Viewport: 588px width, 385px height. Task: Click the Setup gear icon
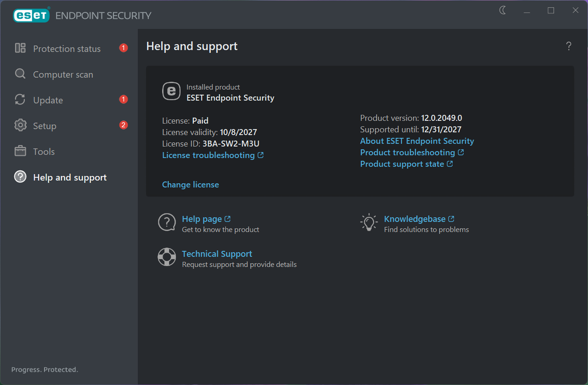[20, 126]
